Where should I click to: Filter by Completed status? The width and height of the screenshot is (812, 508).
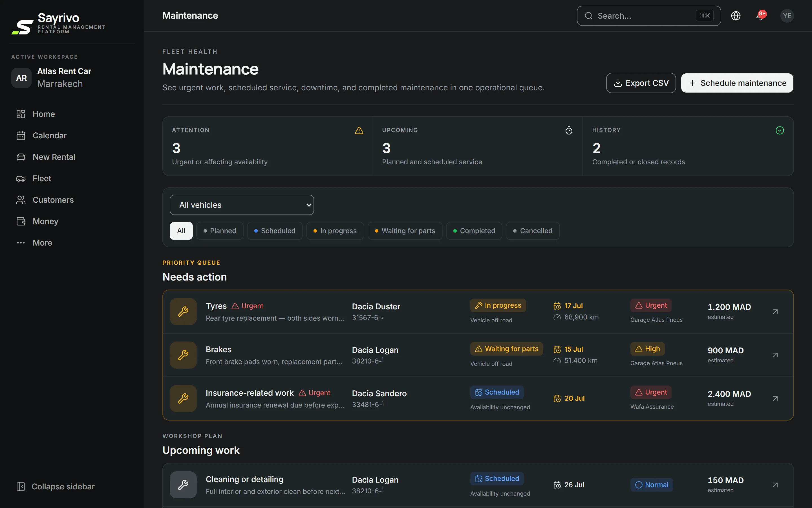coord(474,231)
